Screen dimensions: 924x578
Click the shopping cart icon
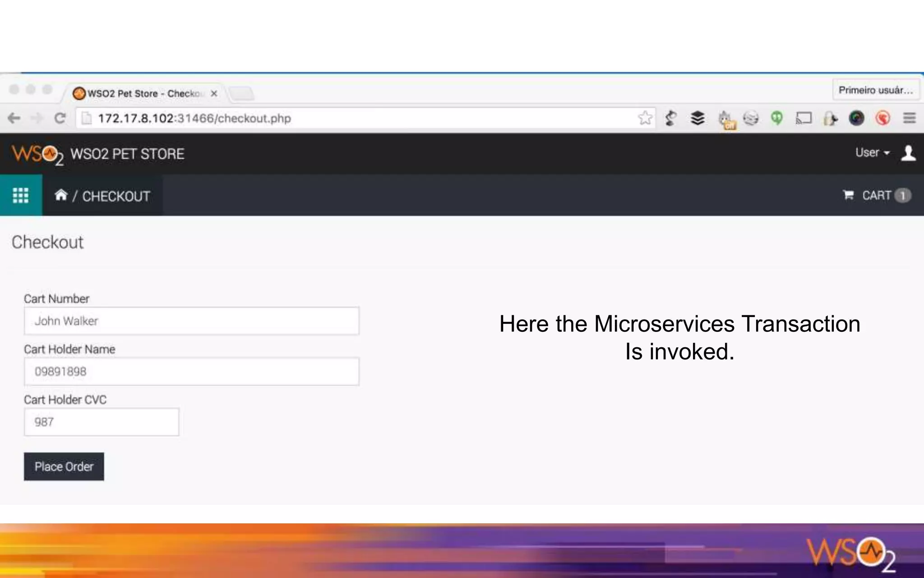point(848,195)
